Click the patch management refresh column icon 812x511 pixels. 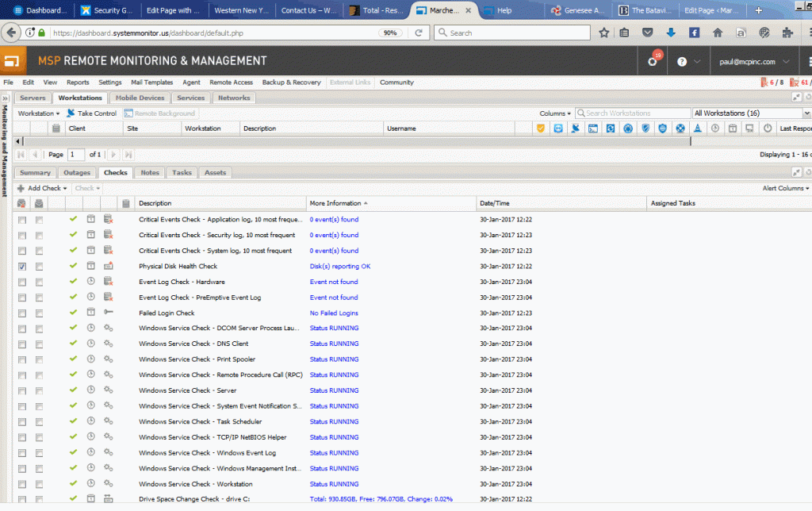pyautogui.click(x=611, y=128)
